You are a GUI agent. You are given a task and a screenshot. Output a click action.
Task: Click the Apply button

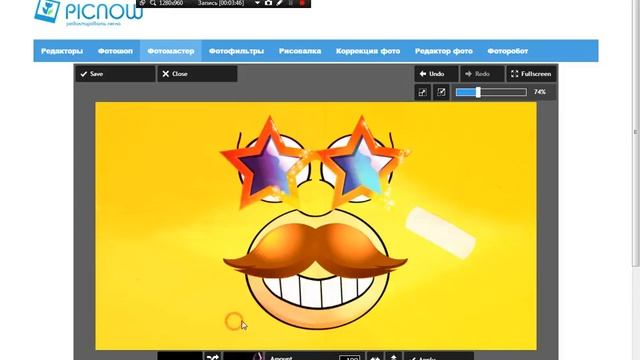tap(439, 357)
